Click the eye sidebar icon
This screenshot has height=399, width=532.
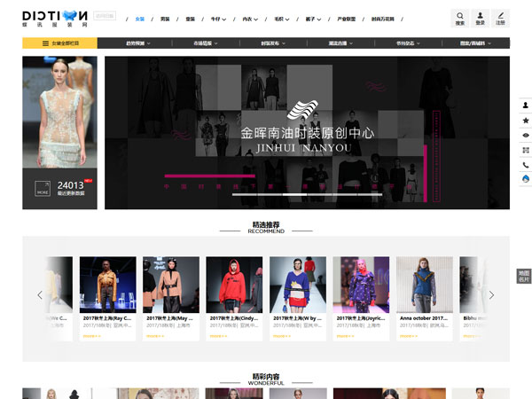525,135
